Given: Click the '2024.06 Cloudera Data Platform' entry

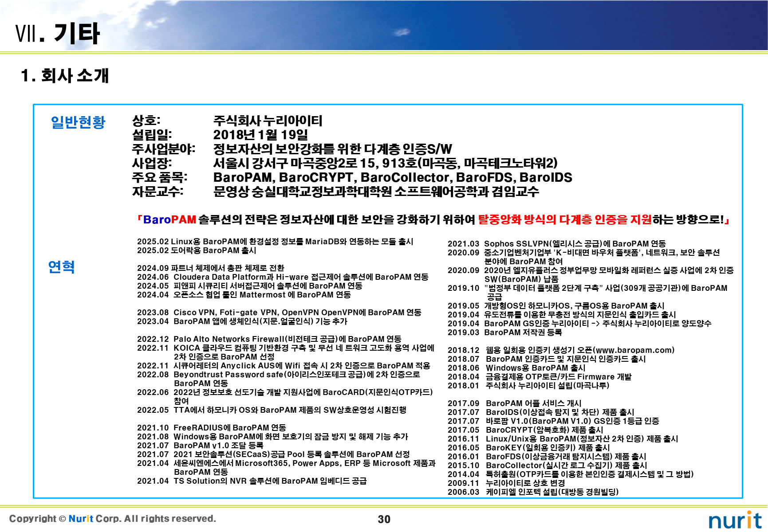Looking at the screenshot, I should (x=283, y=277).
